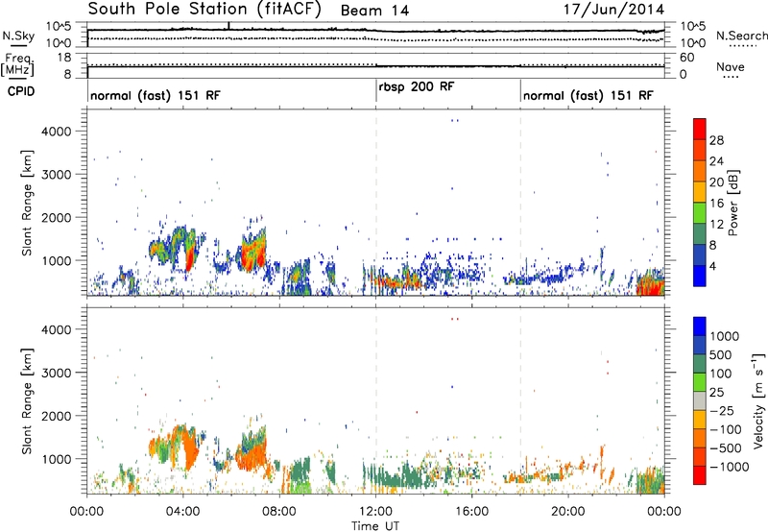Click the '-1000' velocity colorbar tick label
768x532 pixels.
click(x=730, y=467)
